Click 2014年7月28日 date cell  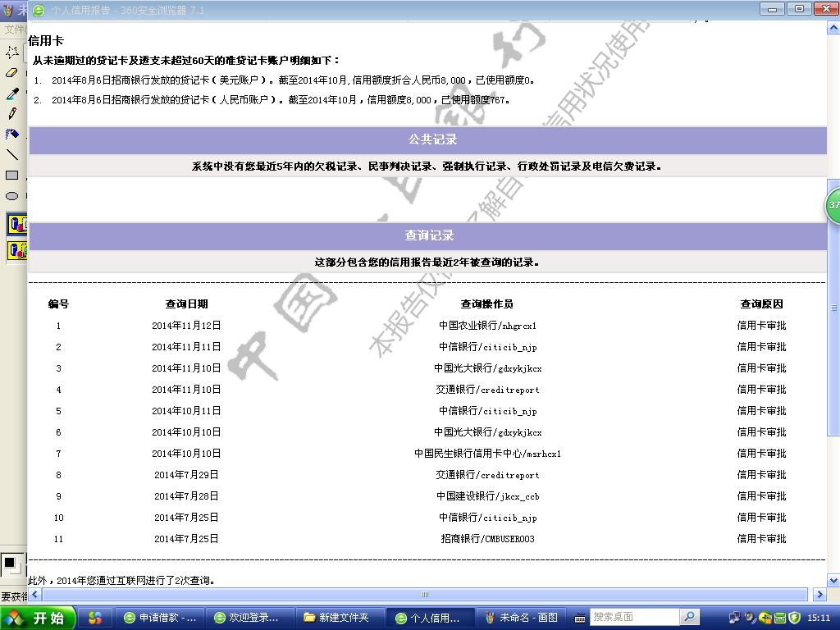(186, 496)
